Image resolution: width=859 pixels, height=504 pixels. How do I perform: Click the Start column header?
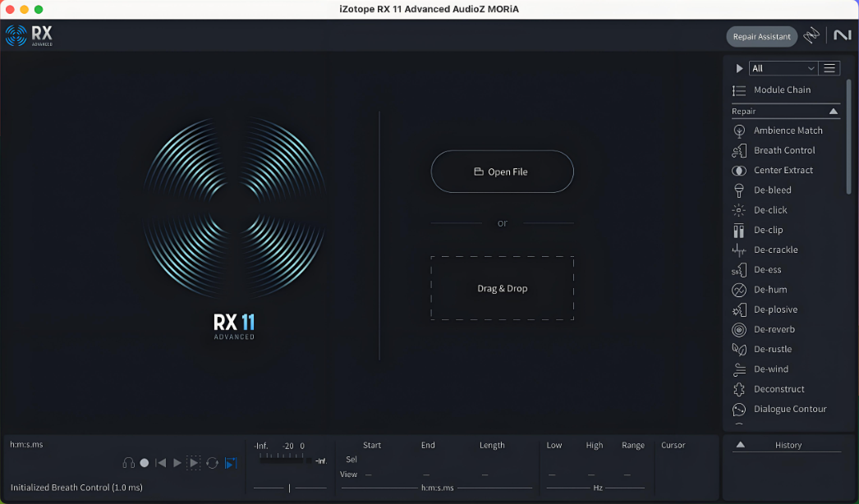coord(372,446)
